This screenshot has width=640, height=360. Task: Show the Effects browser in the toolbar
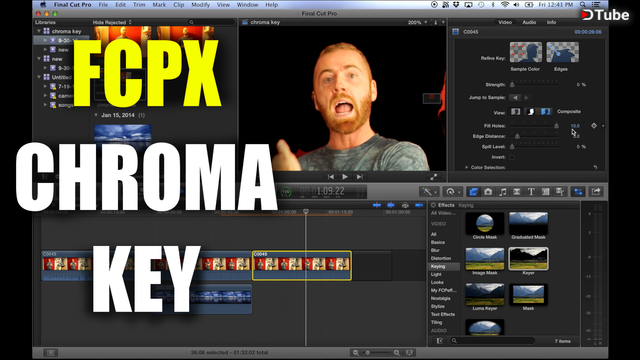click(473, 191)
